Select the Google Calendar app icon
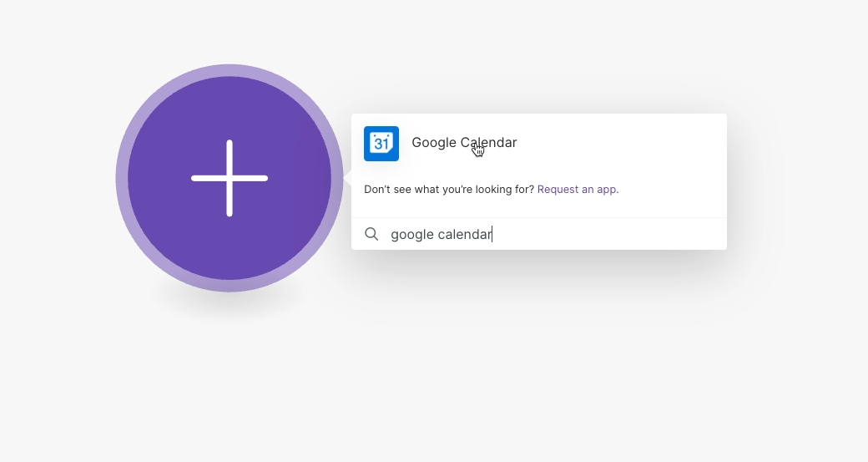Screen dimensions: 868x462 tap(381, 144)
